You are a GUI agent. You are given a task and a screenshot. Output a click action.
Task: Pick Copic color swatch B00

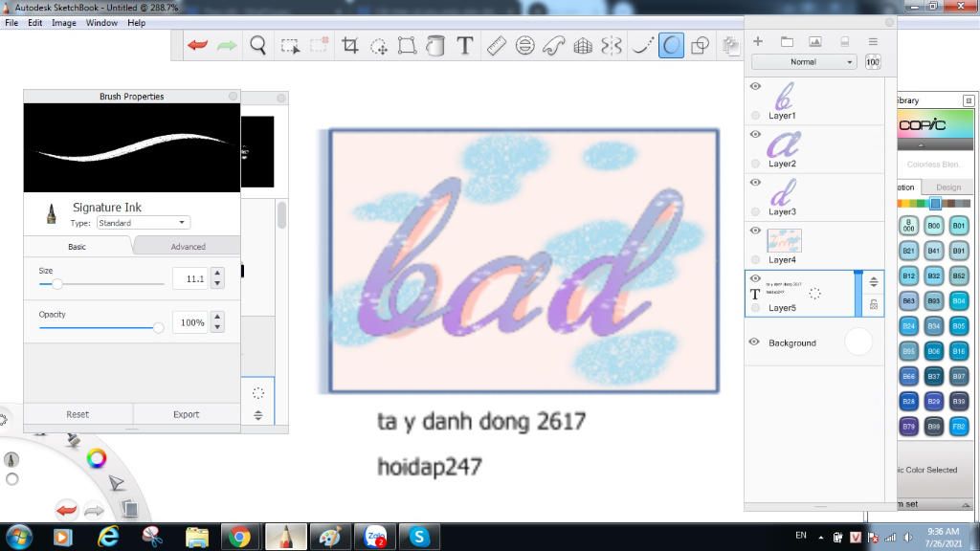pos(934,226)
